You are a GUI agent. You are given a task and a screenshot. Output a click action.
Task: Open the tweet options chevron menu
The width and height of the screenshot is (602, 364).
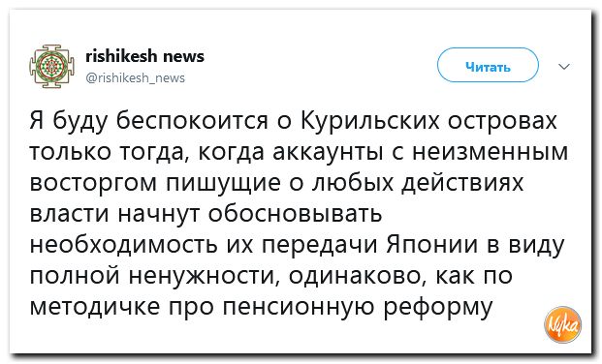click(563, 67)
